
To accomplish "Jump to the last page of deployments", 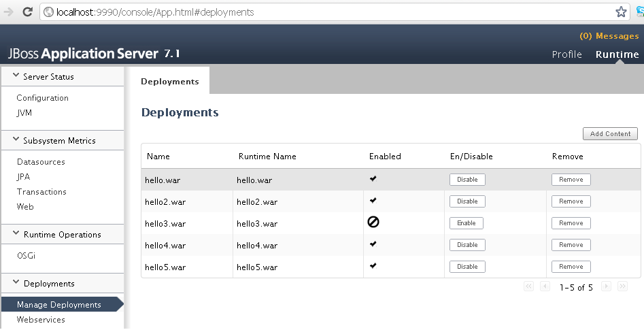I will [x=622, y=287].
